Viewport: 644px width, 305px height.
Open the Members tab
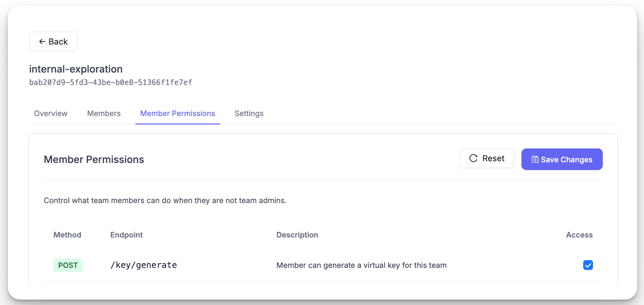[104, 113]
